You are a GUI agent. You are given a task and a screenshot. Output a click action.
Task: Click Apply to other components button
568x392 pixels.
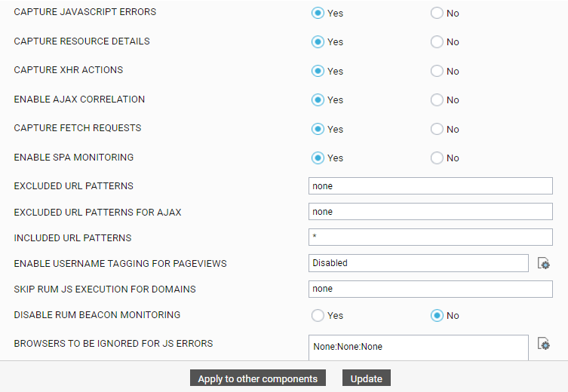click(x=257, y=378)
